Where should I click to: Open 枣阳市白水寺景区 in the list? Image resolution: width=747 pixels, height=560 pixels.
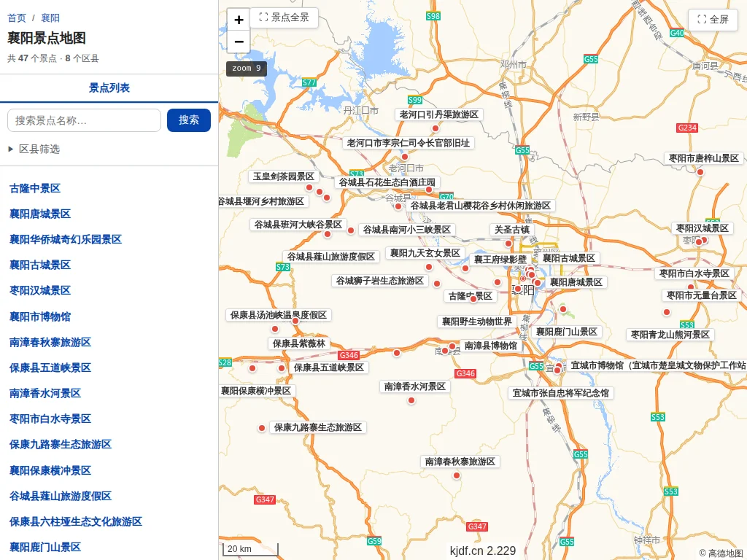tap(50, 419)
